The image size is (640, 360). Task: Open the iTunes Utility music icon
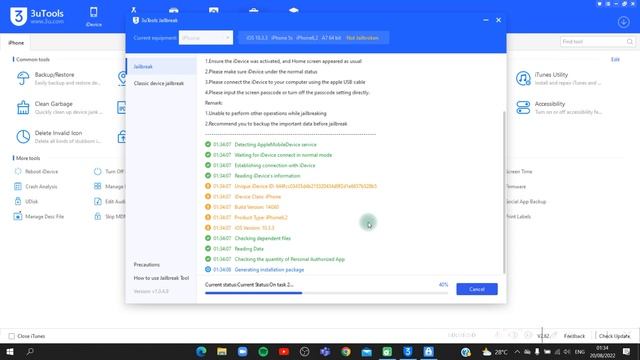[523, 78]
